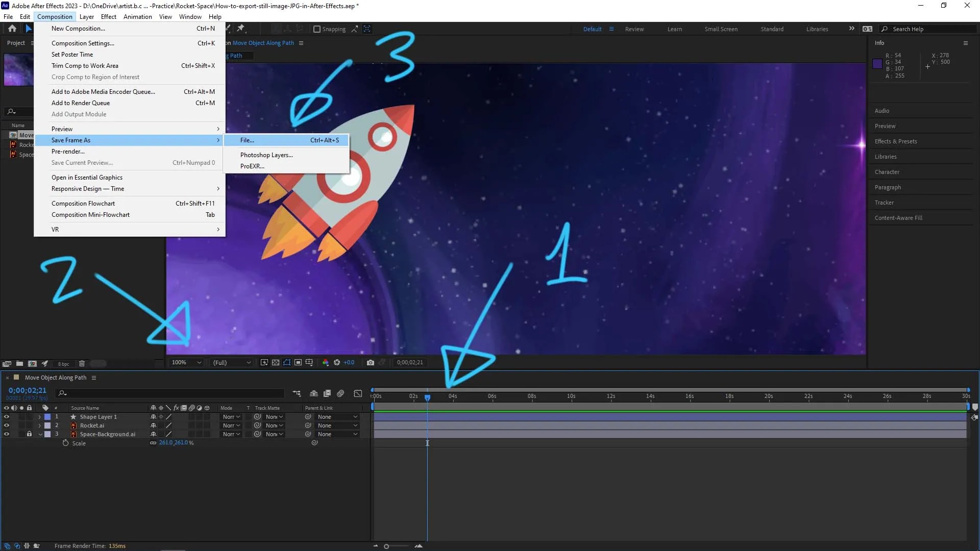Enable the Snapping checkbox
This screenshot has height=551, width=980.
pyautogui.click(x=317, y=29)
